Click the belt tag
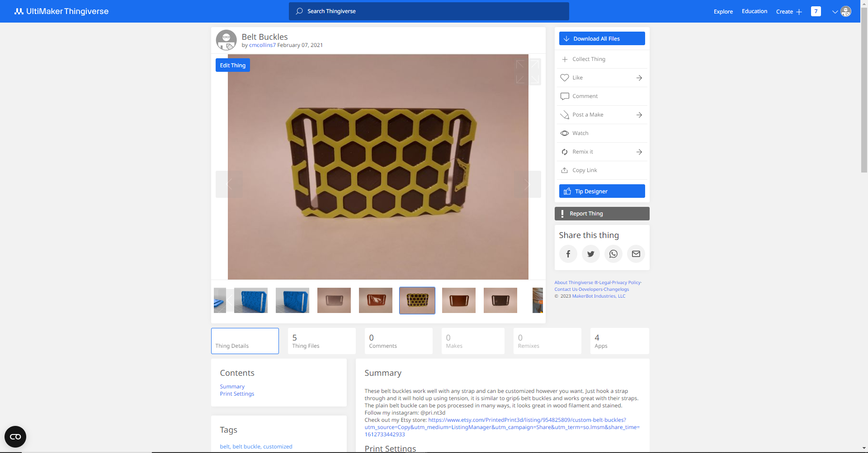The height and width of the screenshot is (453, 868). pos(225,447)
